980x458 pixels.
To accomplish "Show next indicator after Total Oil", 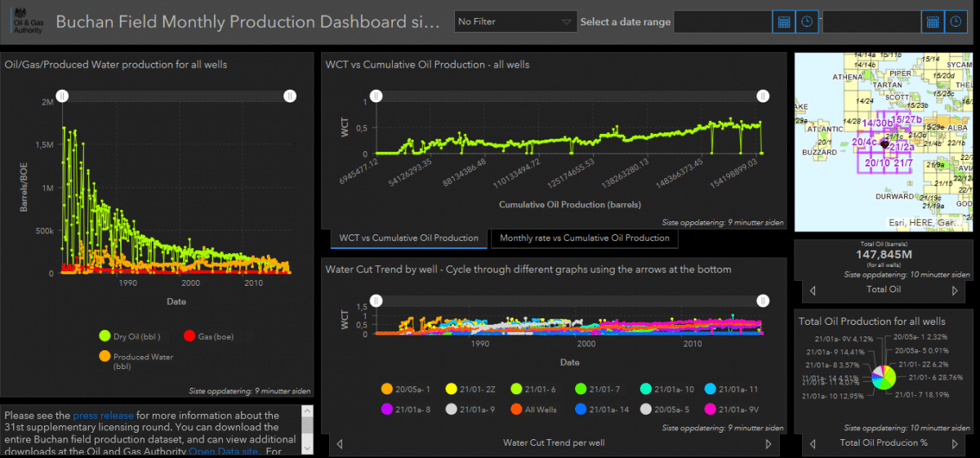I will coord(955,290).
